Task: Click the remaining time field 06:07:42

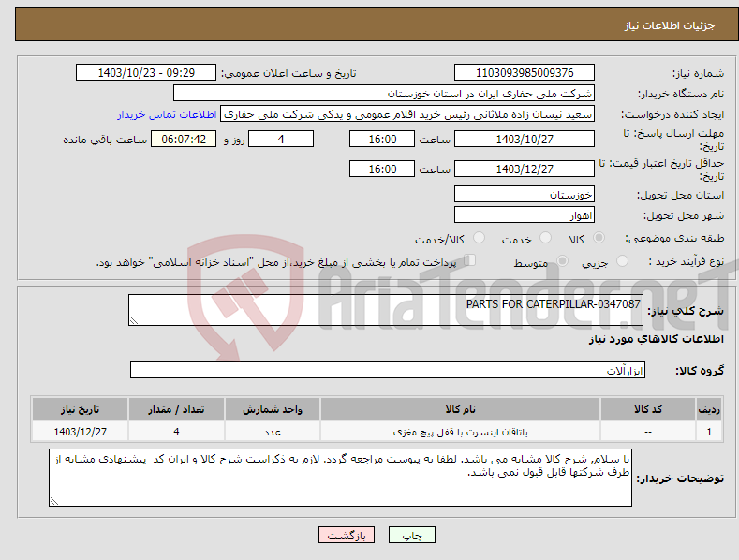Action: tap(184, 139)
